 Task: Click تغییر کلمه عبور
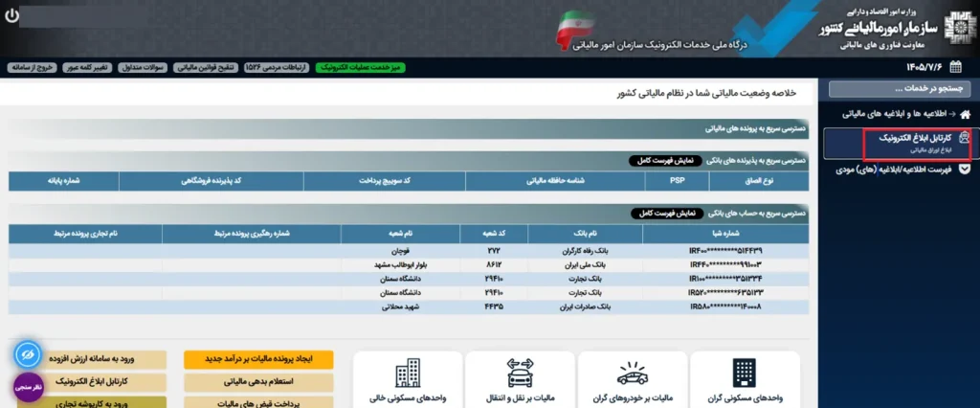[x=87, y=68]
